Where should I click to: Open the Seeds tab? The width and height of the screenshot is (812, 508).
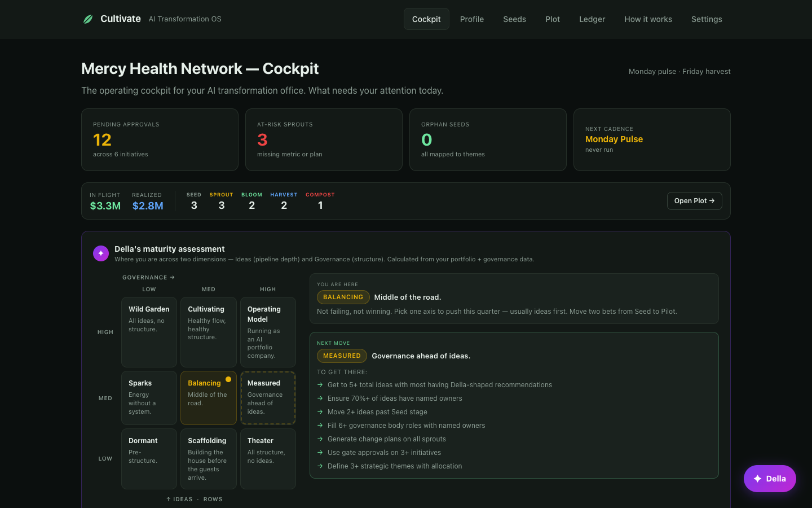[x=514, y=19]
